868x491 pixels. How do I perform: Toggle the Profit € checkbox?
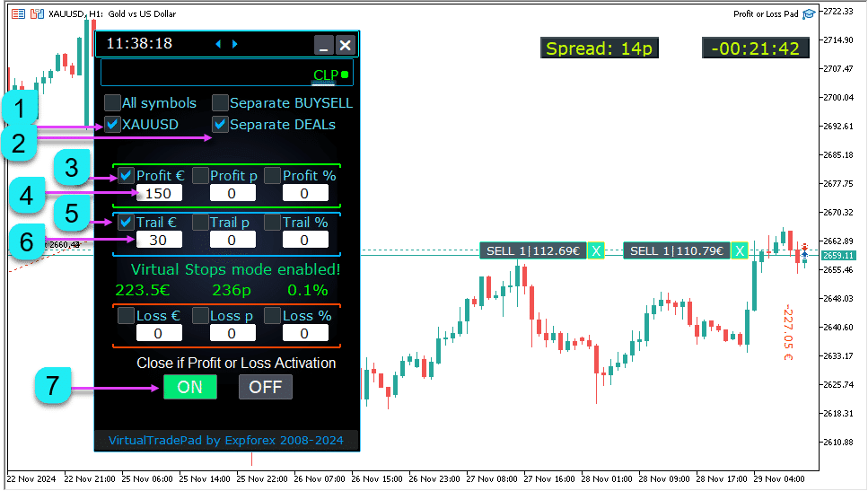coord(127,175)
